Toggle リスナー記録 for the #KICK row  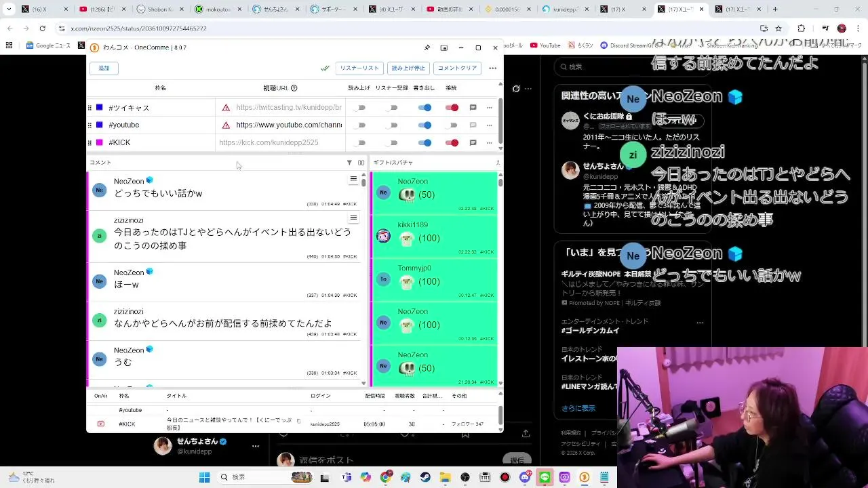click(392, 142)
